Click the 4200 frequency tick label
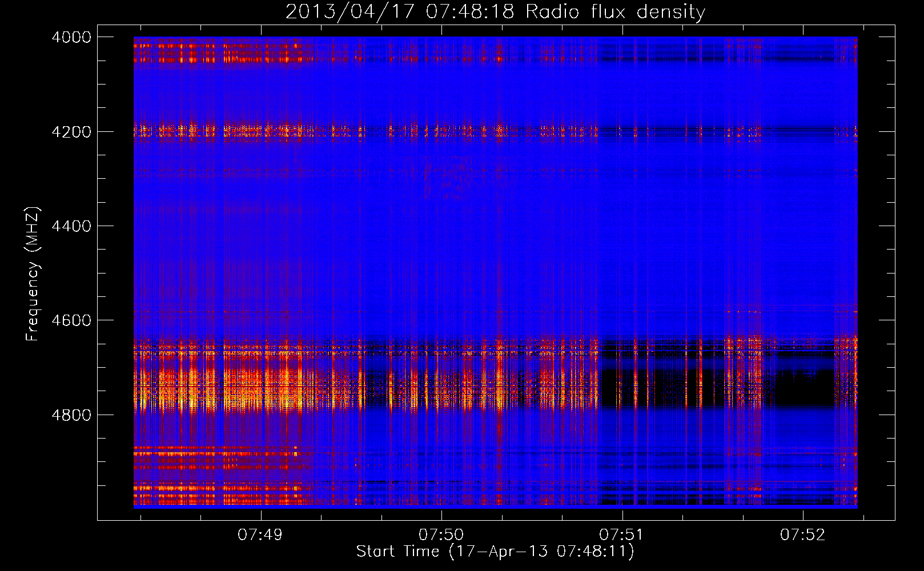The height and width of the screenshot is (571, 924). pos(71,132)
